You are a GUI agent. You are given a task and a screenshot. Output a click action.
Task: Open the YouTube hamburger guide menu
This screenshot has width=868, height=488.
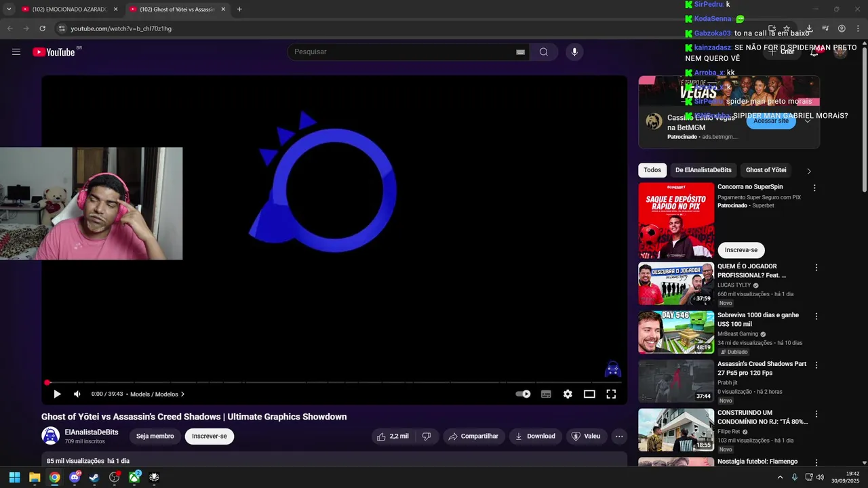coord(16,52)
